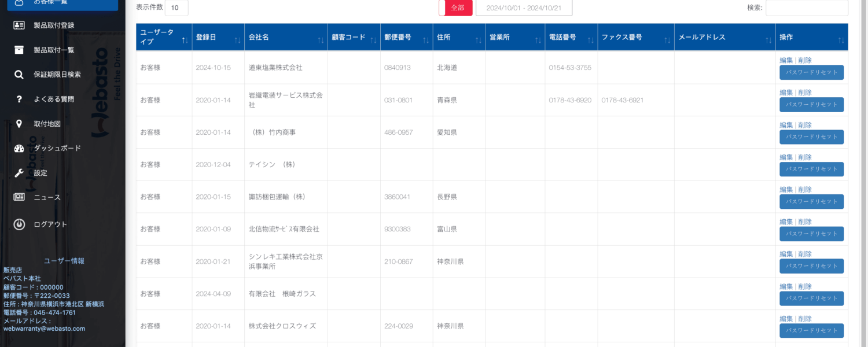The width and height of the screenshot is (868, 347).
Task: Reset password for 岩織電装サービス株式会社
Action: click(811, 105)
